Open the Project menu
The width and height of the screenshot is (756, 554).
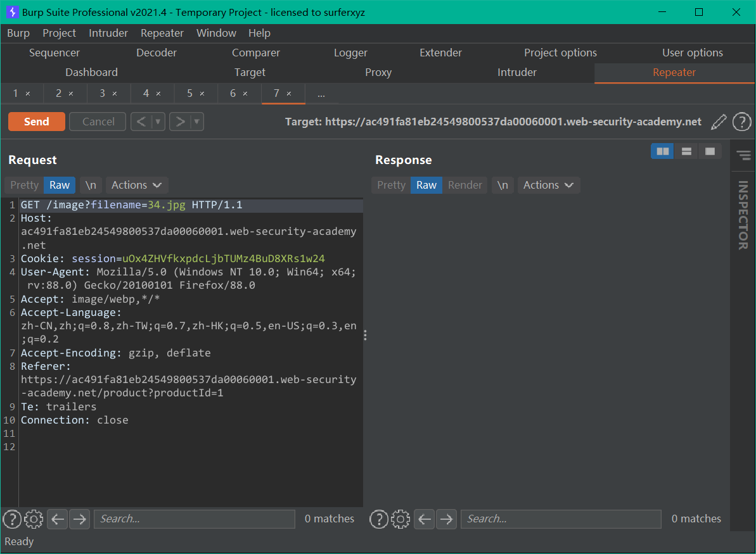(x=59, y=33)
